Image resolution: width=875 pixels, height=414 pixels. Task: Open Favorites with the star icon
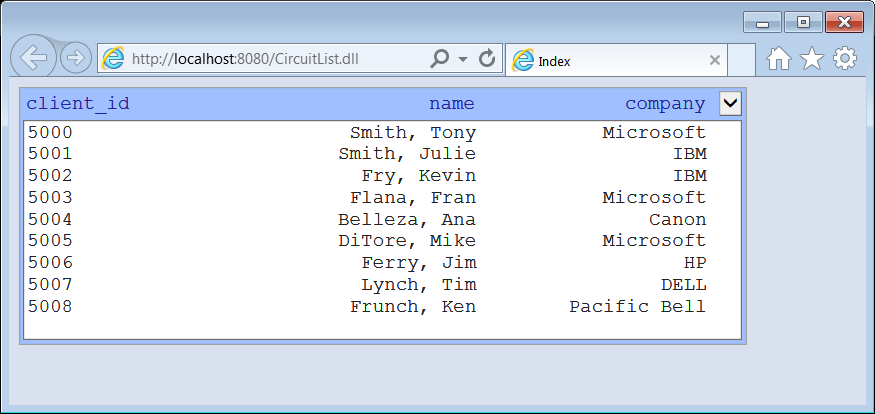pos(811,58)
